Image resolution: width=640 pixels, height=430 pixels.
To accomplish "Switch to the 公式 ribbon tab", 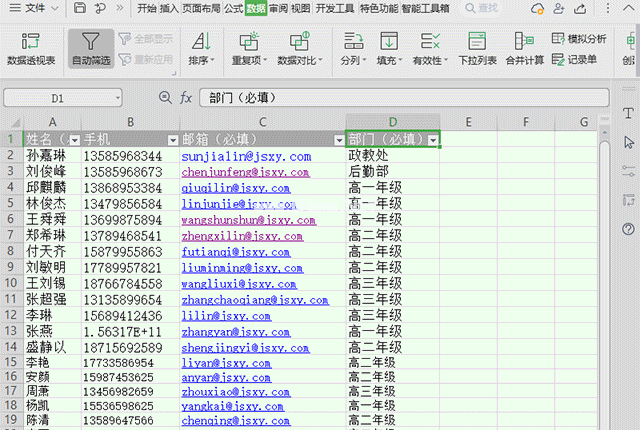I will click(233, 8).
